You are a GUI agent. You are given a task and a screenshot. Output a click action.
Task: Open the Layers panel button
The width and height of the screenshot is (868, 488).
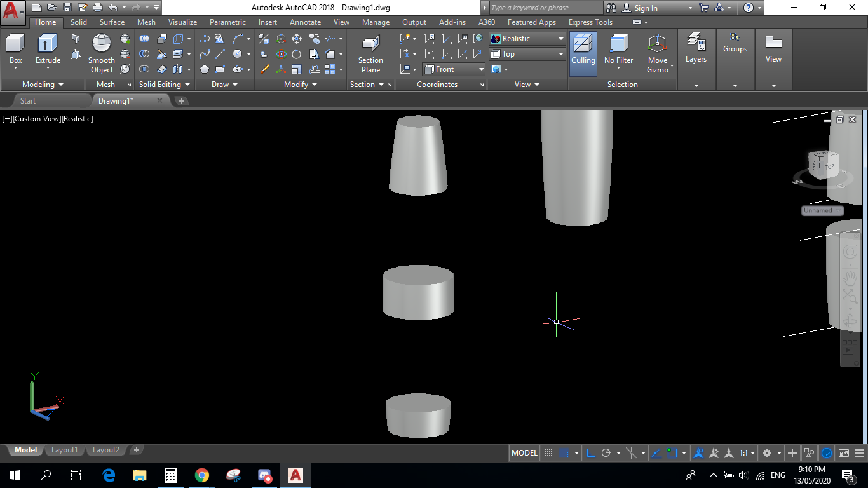696,50
